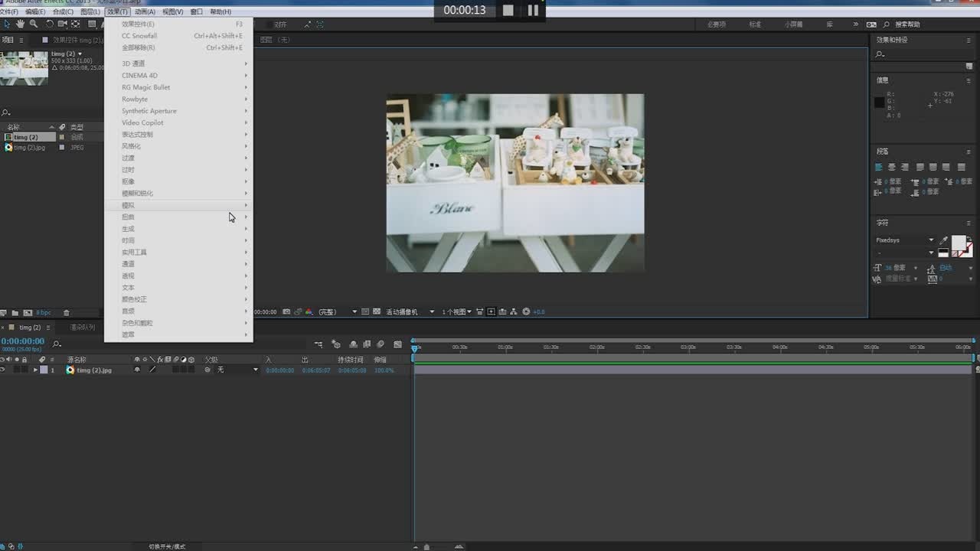Select the Pan Behind anchor point tool
This screenshot has height=551, width=980.
click(x=75, y=24)
